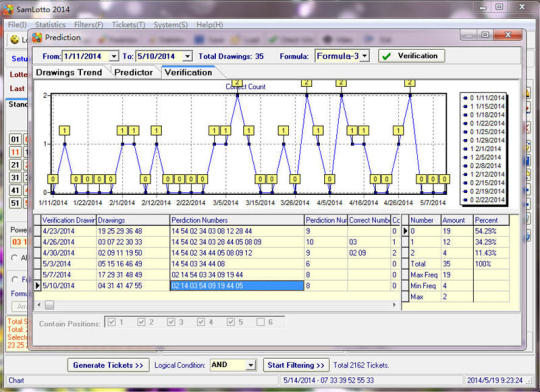Open the Logical Condition AND dropdown
This screenshot has width=540, height=392.
(251, 365)
